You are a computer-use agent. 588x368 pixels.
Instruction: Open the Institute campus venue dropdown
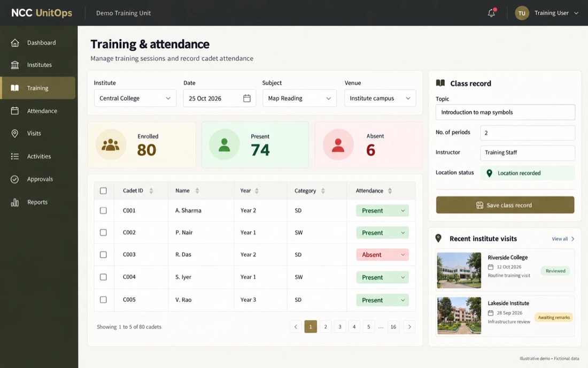[380, 98]
